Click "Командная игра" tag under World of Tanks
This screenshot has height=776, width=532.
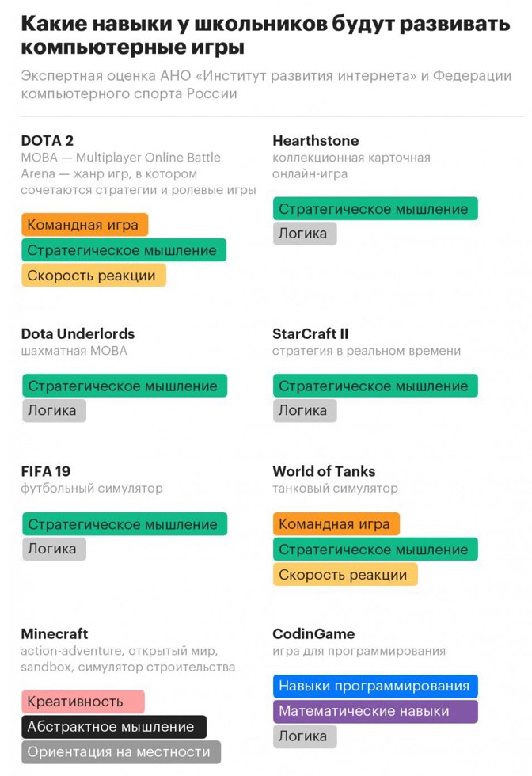click(x=336, y=524)
